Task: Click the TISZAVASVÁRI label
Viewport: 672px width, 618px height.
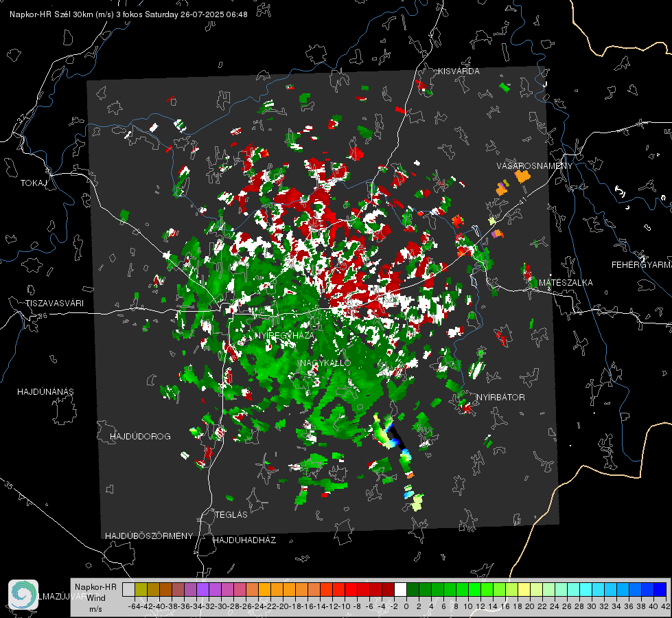Action: coord(54,304)
